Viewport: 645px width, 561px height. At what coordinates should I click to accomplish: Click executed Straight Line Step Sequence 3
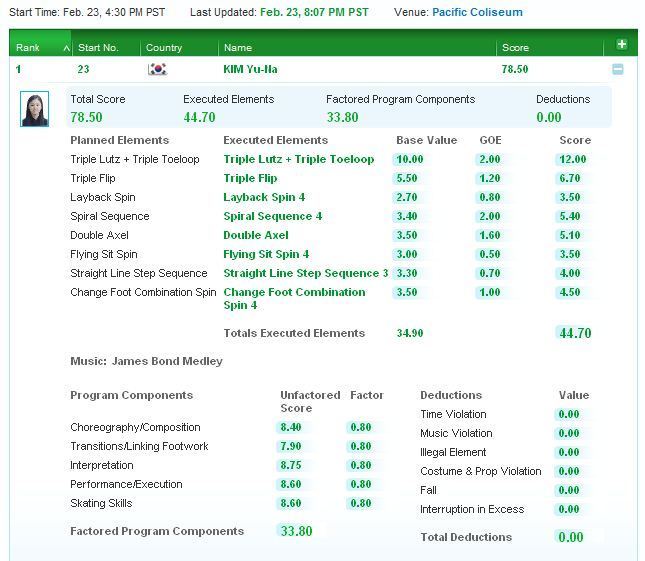pos(306,273)
